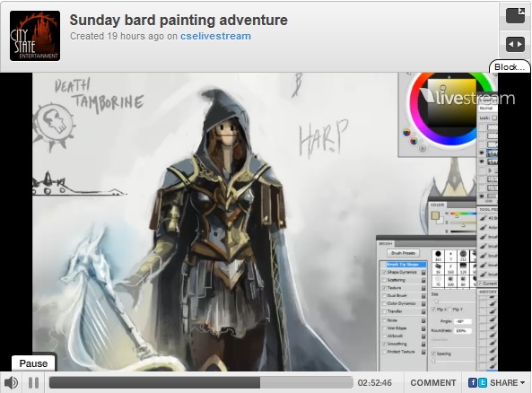Click the lock icon beside Noise

423,320
